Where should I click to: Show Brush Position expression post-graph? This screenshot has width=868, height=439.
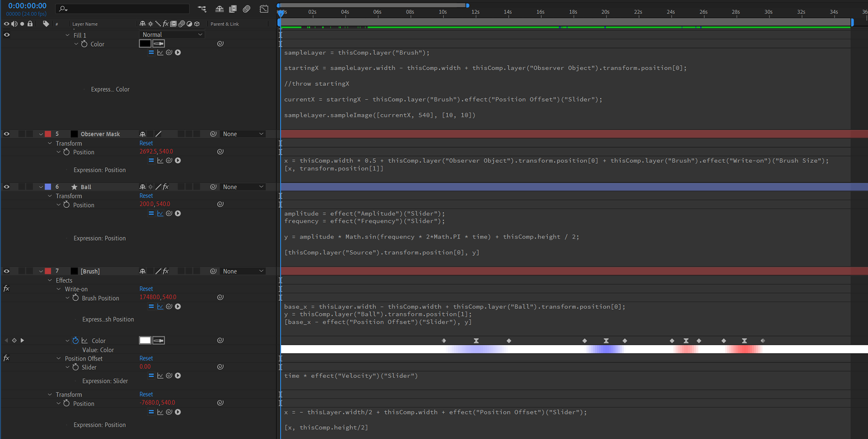(160, 307)
